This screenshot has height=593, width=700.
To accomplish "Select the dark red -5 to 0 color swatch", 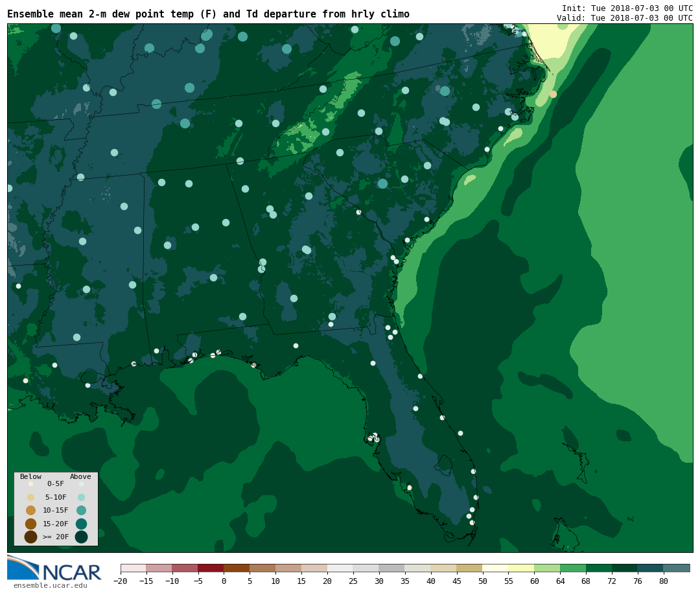I will [211, 568].
